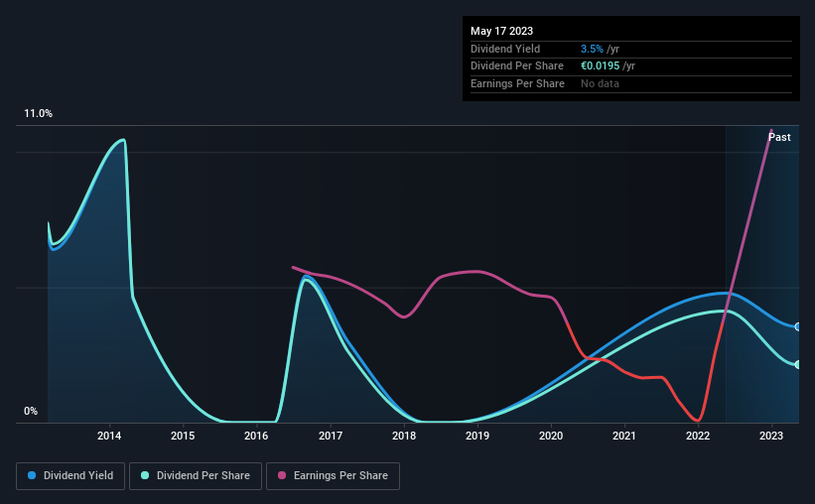Viewport: 815px width, 504px height.
Task: Click the 11.0% y-axis label
Action: (39, 114)
